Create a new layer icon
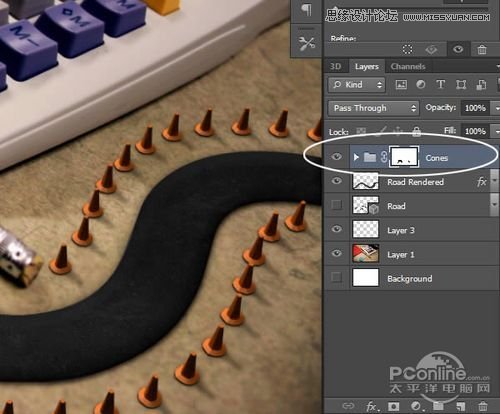The image size is (500, 414). [461, 406]
